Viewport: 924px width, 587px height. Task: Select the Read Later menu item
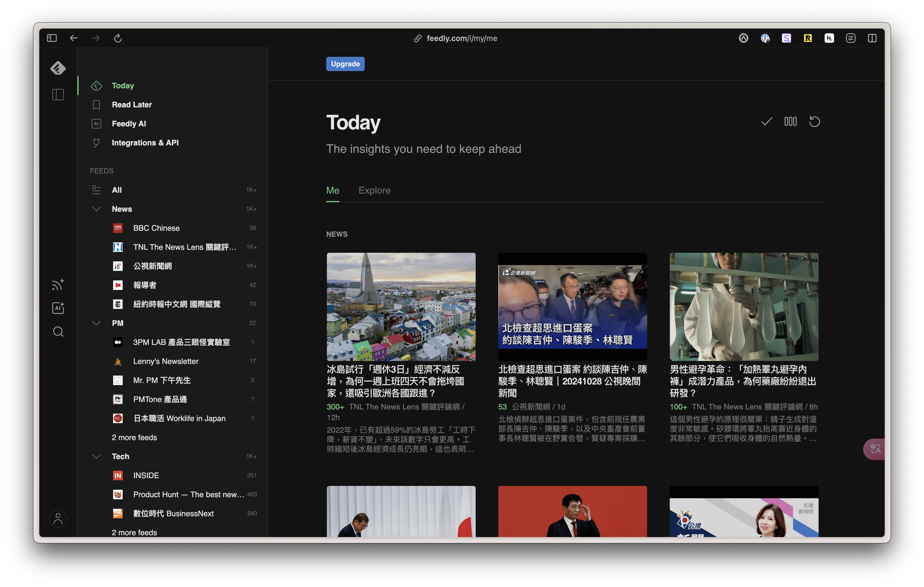point(132,104)
